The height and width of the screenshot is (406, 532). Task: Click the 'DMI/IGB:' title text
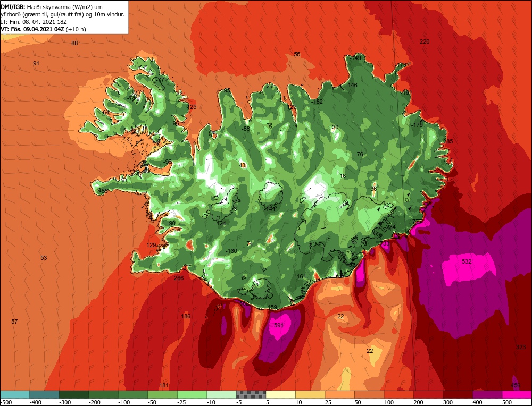point(12,7)
